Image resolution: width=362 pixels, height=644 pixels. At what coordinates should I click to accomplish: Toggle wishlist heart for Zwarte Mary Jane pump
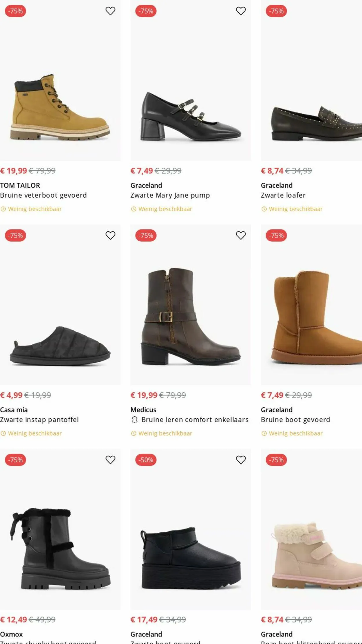[x=241, y=11]
